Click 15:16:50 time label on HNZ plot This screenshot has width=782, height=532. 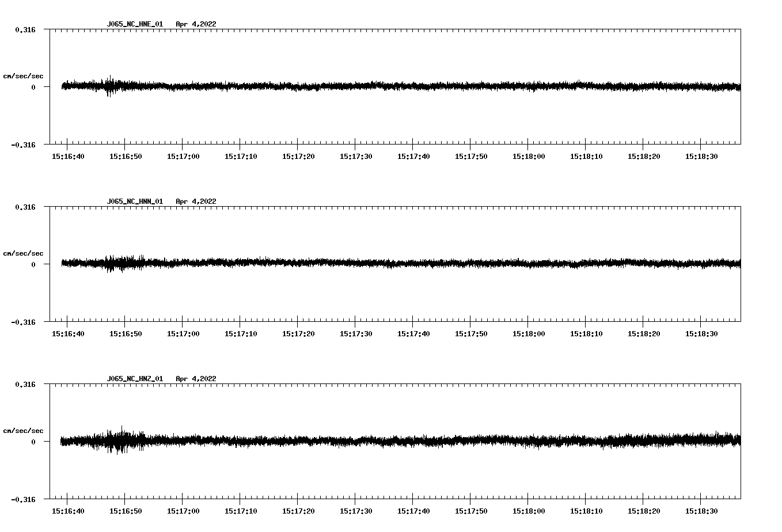coord(126,511)
